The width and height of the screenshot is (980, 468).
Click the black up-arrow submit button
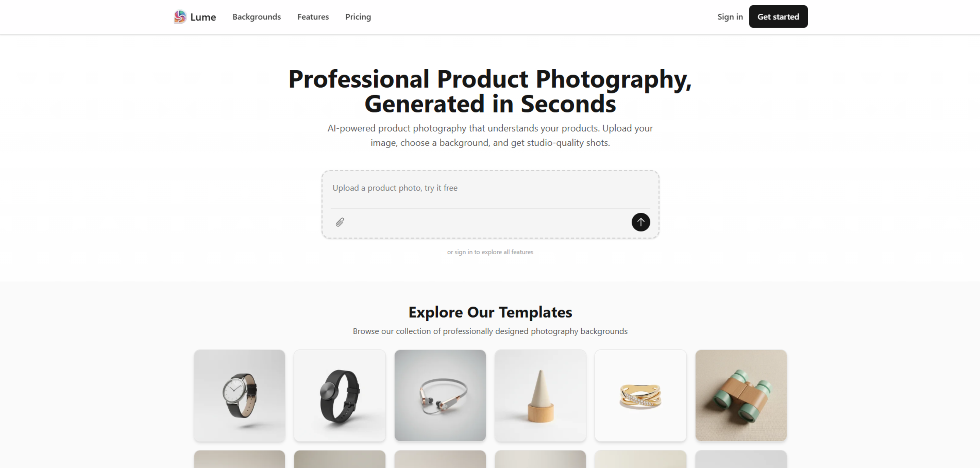coord(641,222)
